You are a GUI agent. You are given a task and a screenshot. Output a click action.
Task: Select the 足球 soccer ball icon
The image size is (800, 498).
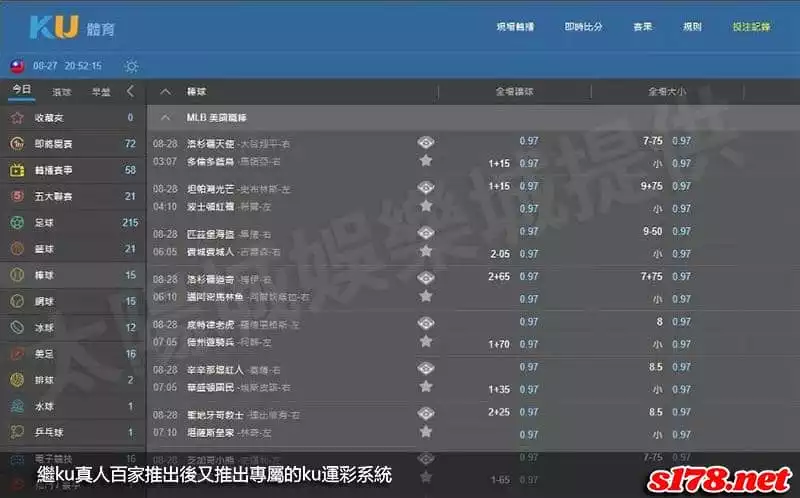click(x=17, y=222)
